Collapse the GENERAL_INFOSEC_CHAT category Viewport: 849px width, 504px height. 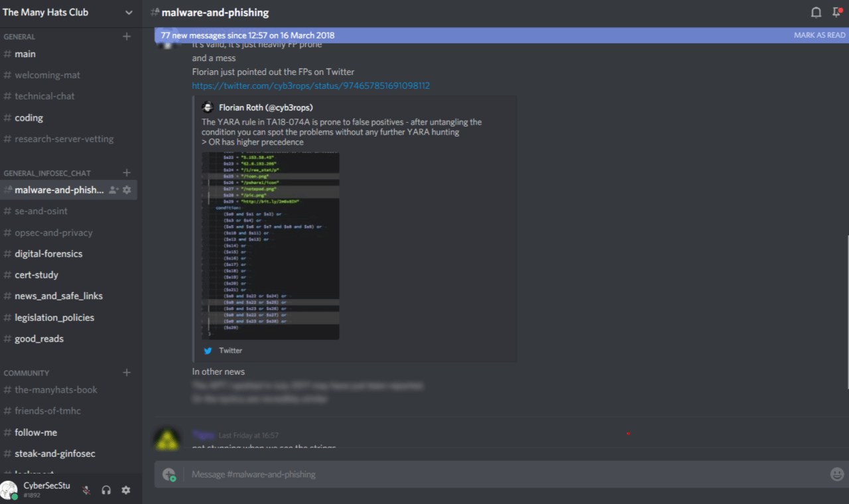click(47, 173)
